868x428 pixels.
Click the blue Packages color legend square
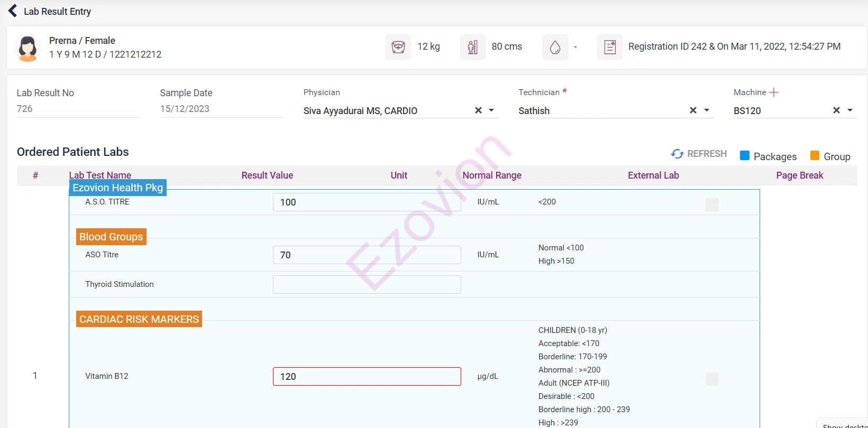tap(745, 155)
